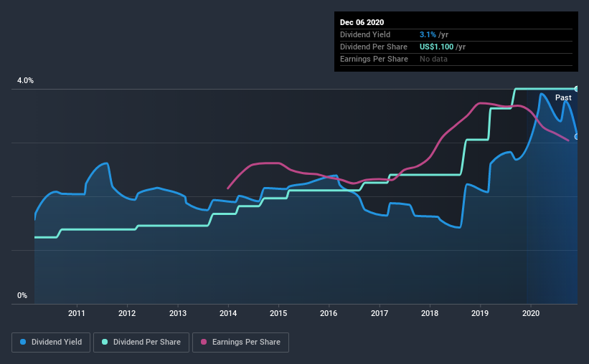Click the 2016 x-axis label
Viewport: 589px width, 364px height.
coord(329,313)
